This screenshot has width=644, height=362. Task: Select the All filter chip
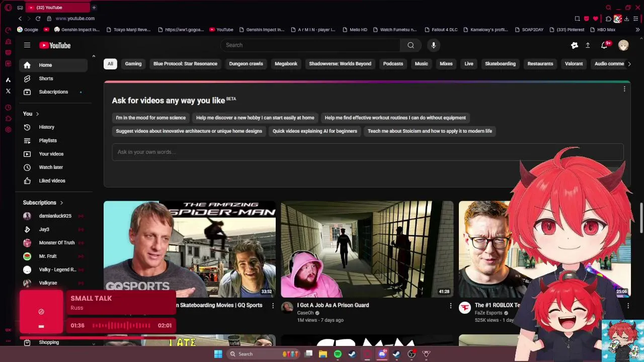click(110, 64)
